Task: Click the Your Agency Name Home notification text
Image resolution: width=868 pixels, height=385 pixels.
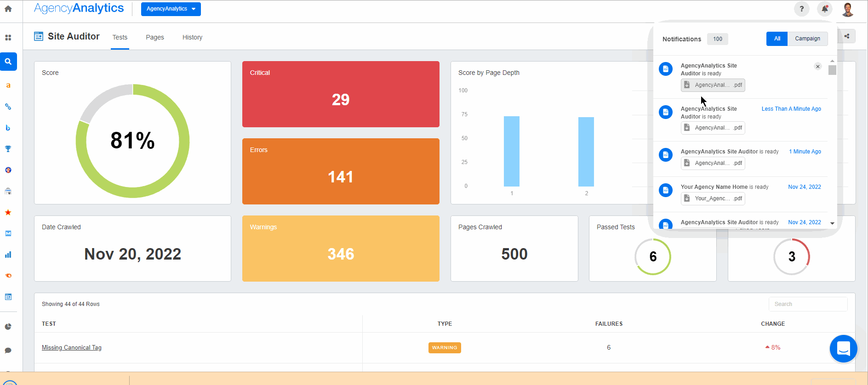Action: click(725, 187)
